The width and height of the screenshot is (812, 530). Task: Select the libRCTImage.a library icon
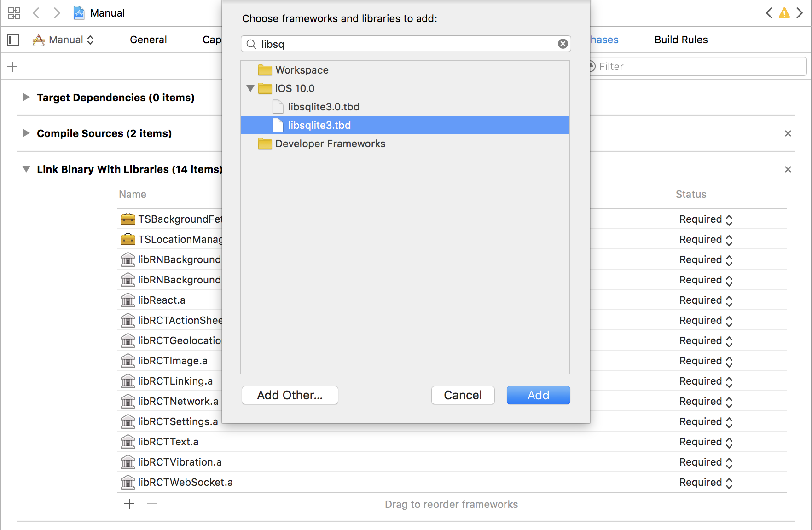(x=128, y=361)
